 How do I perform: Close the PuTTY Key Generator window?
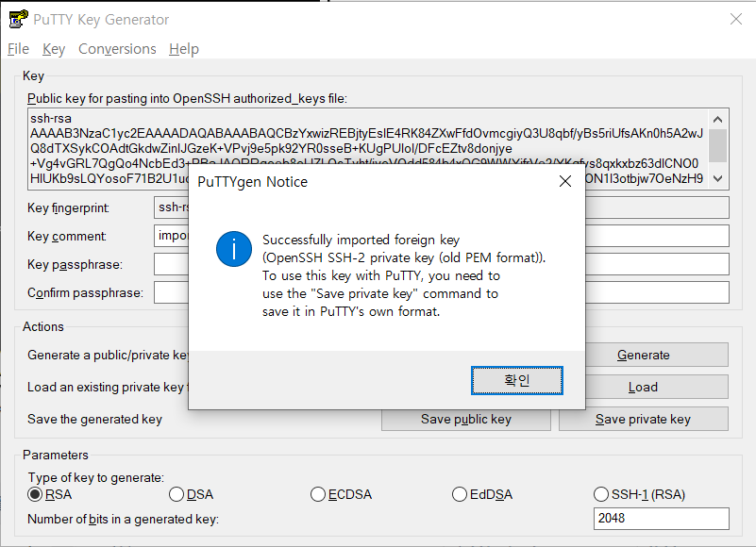coord(736,19)
